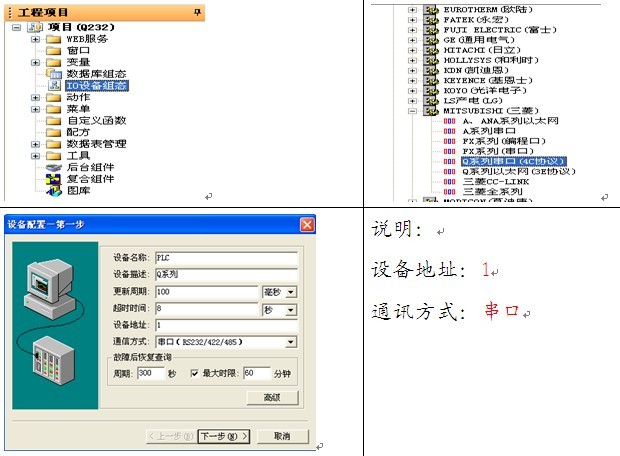Click the 设备描述 input field
The height and width of the screenshot is (456, 620).
pos(227,274)
